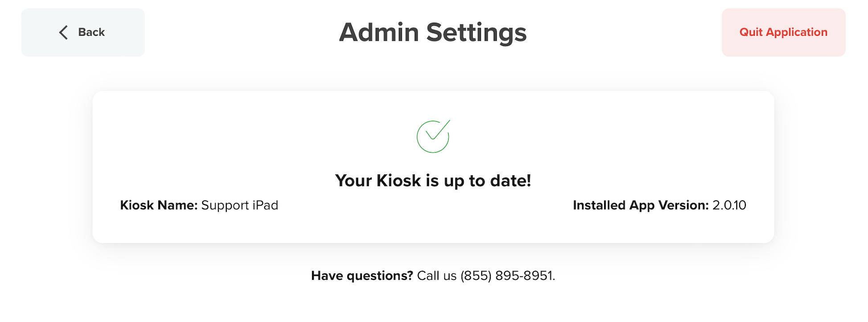Click the red Quit Application button
The height and width of the screenshot is (322, 868).
pyautogui.click(x=783, y=32)
